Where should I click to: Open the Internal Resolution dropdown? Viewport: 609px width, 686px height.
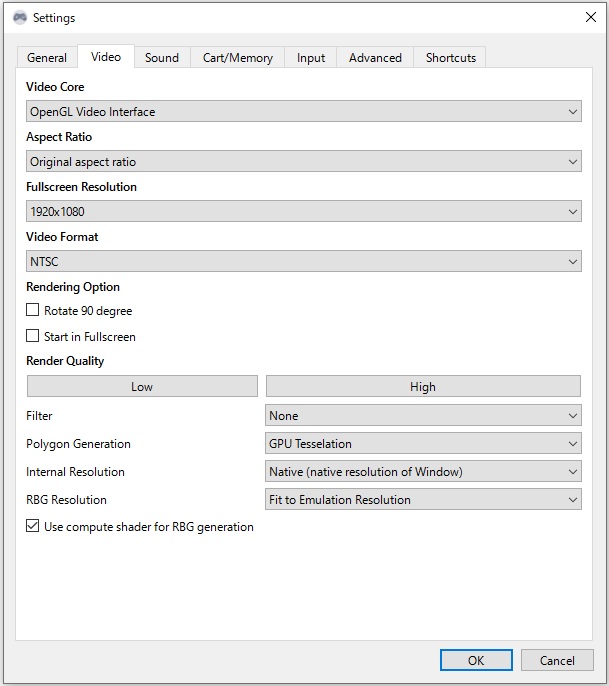(423, 472)
